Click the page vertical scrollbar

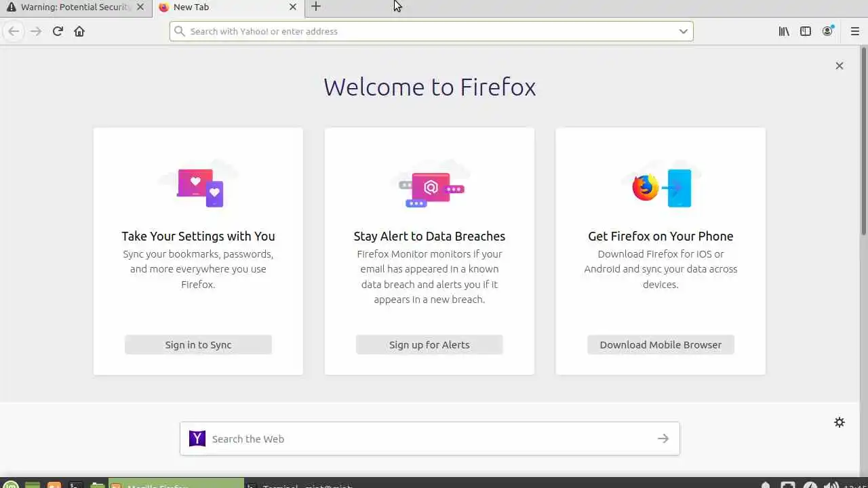tap(864, 141)
